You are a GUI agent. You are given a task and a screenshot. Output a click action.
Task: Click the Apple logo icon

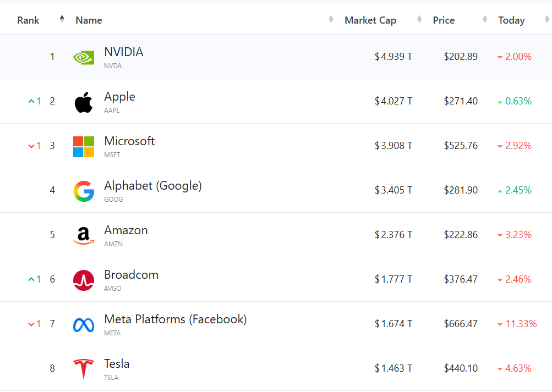tap(84, 102)
